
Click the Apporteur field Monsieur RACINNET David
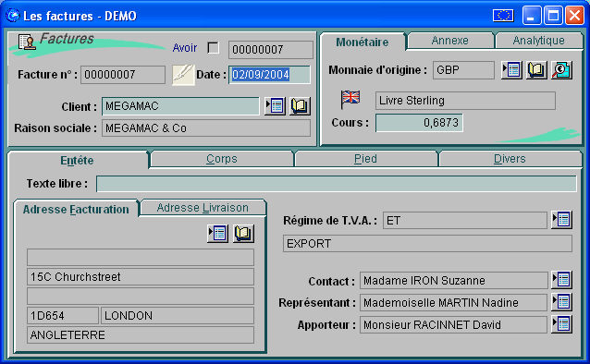click(454, 324)
